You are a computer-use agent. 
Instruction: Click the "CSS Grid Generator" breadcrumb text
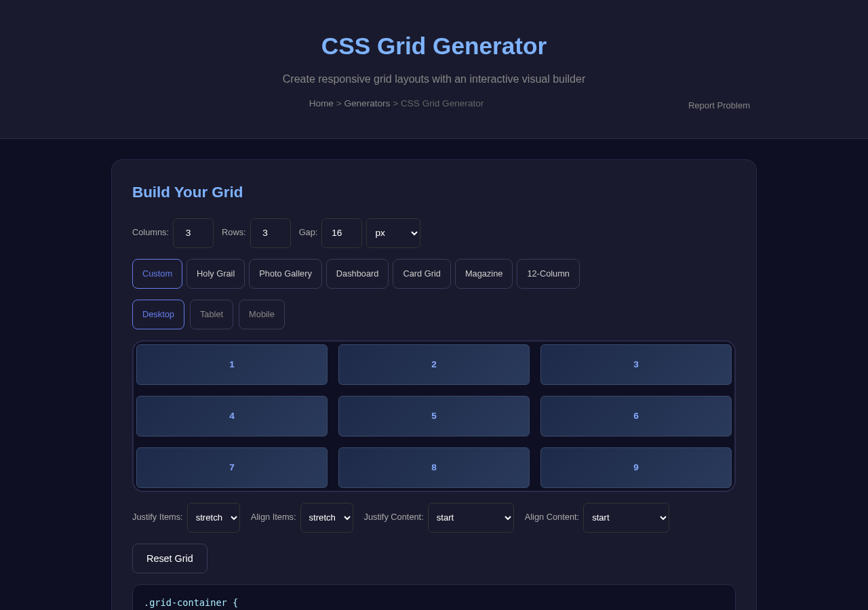click(442, 104)
